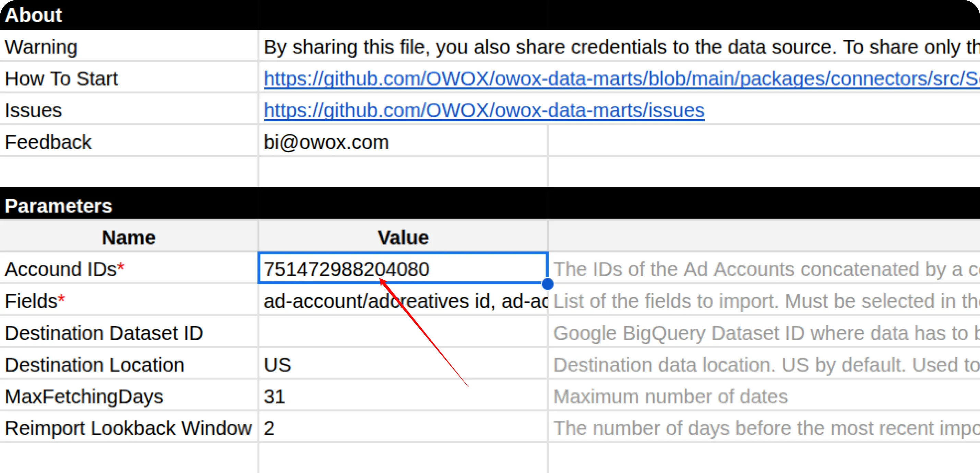The height and width of the screenshot is (473, 980).
Task: Select the Fields value cell
Action: tap(403, 301)
